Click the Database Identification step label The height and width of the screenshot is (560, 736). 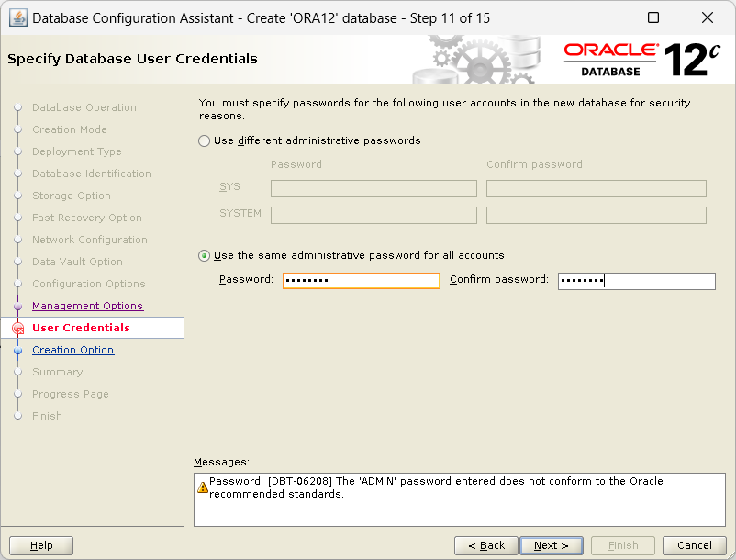(92, 174)
